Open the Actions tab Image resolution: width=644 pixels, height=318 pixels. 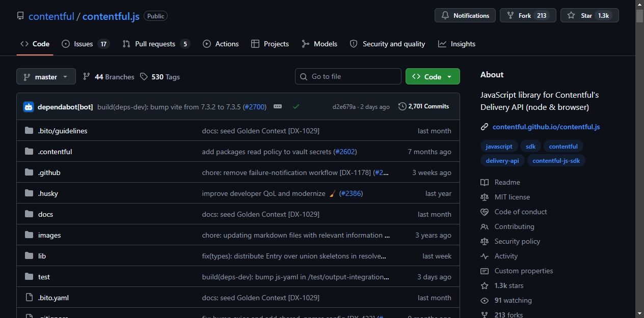[221, 44]
